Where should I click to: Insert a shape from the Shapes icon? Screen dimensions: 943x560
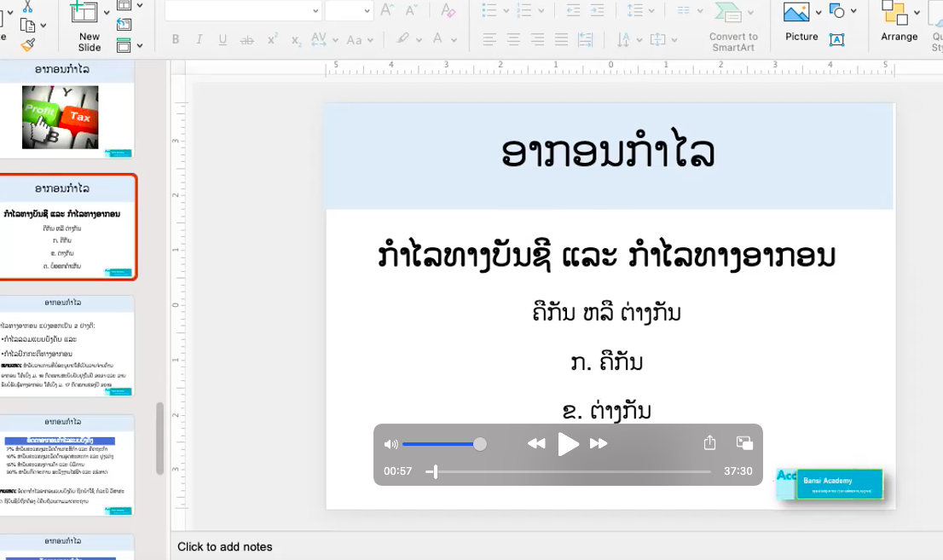836,11
